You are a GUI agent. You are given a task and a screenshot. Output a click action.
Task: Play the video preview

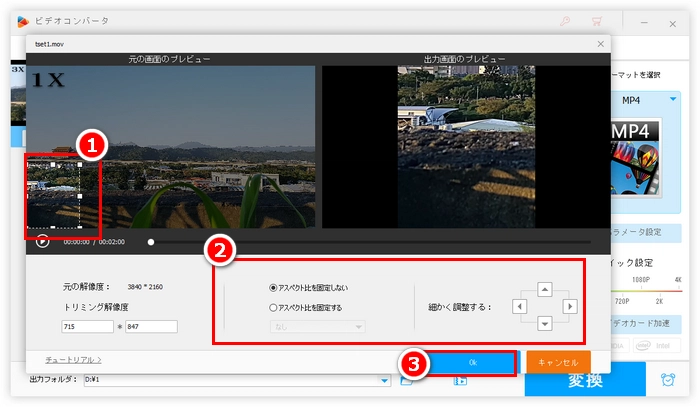point(42,241)
